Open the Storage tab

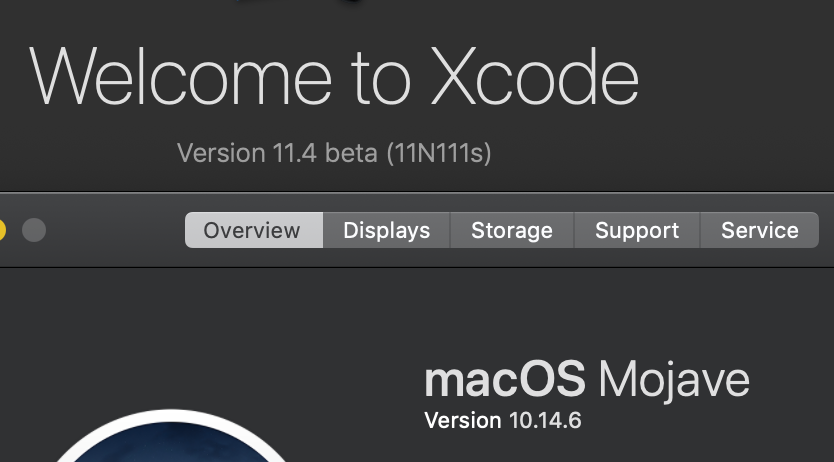pyautogui.click(x=512, y=230)
